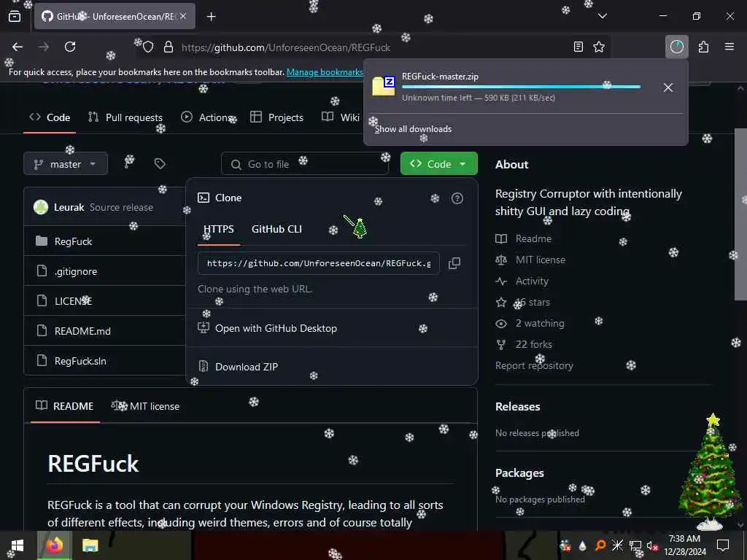Viewport: 747px width, 560px height.
Task: Open the Projects tab
Action: point(276,117)
